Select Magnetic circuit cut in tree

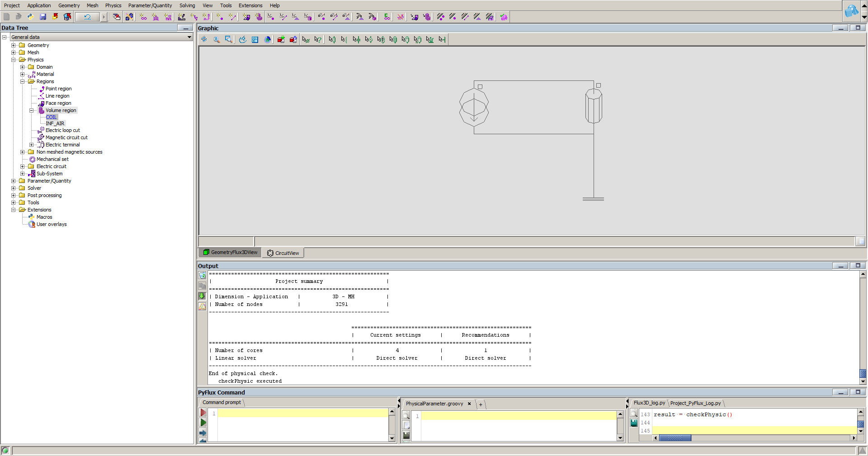(66, 137)
